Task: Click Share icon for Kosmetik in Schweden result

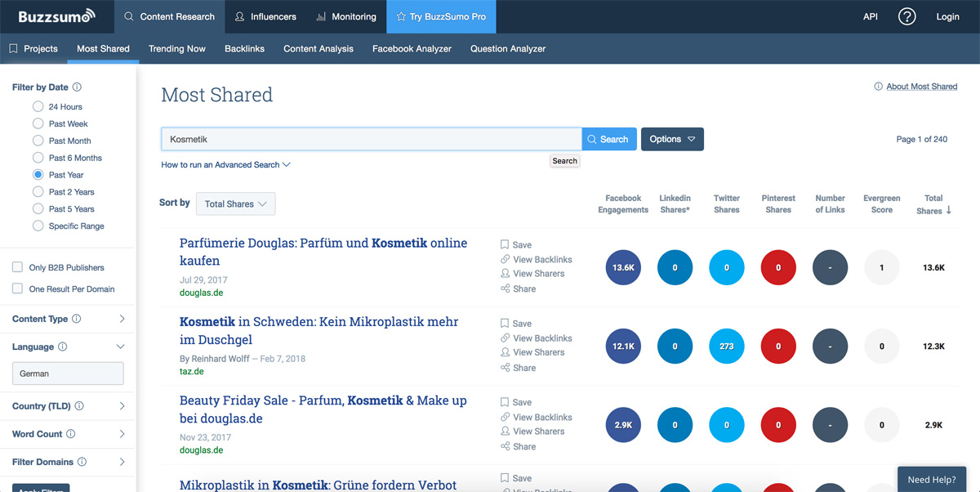Action: click(x=505, y=368)
